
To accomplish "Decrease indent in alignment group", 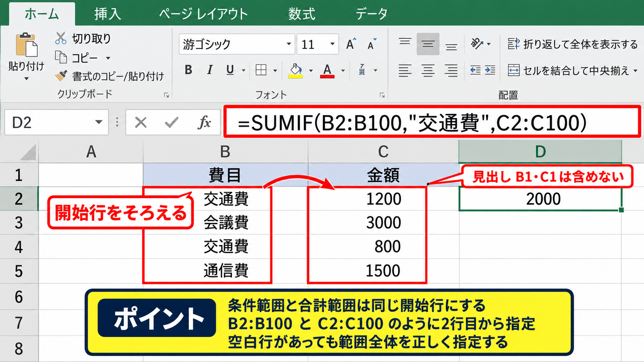I will (x=475, y=70).
